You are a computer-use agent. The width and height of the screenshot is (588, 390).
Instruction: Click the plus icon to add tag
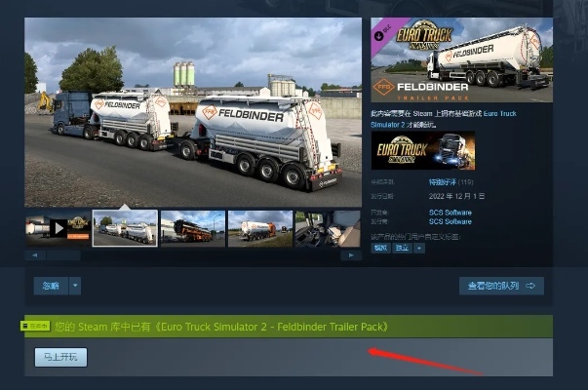tap(419, 248)
